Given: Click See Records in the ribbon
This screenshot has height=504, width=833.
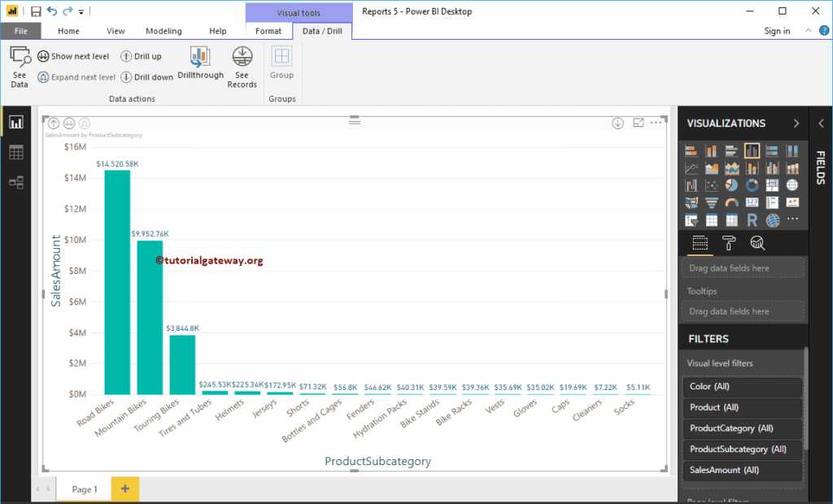Looking at the screenshot, I should (x=242, y=67).
